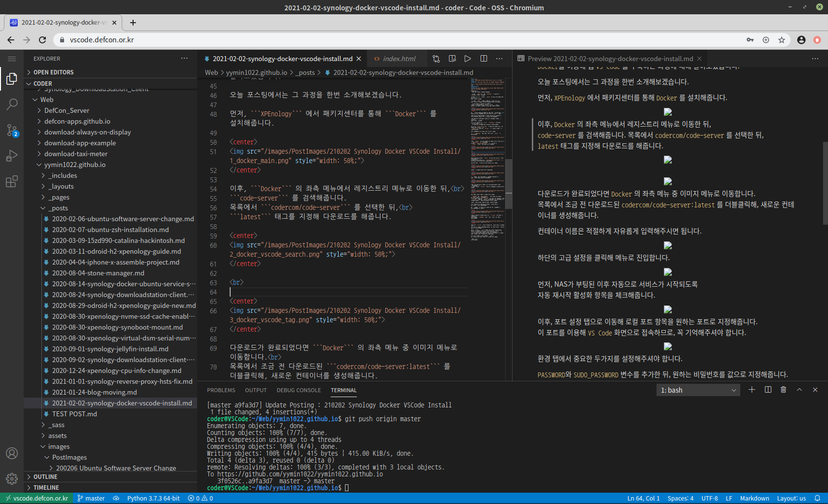Change the Markdown language mode
Image resolution: width=828 pixels, height=504 pixels.
tap(754, 498)
